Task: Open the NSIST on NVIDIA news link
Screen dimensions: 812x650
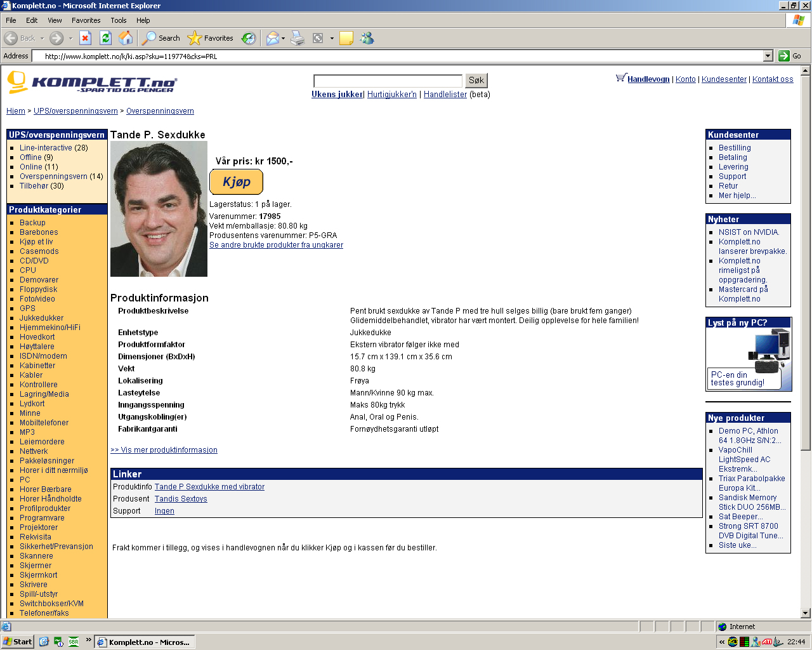Action: click(x=749, y=232)
